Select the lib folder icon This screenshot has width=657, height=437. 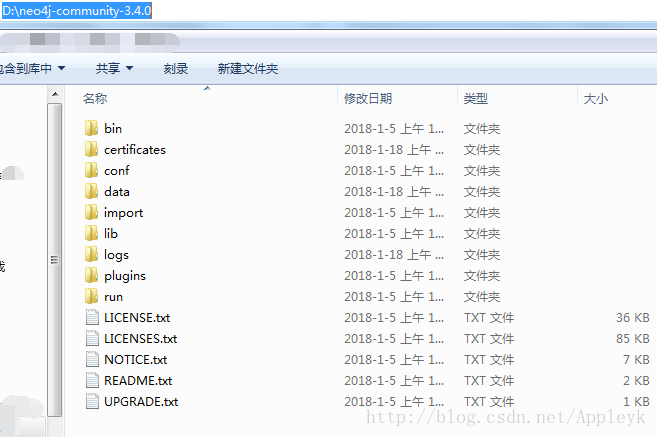[x=91, y=233]
